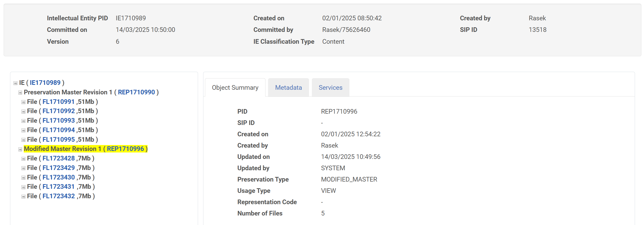Viewport: 644px width, 225px height.
Task: Click the expander icon beside file FL1710995
Action: tap(23, 140)
